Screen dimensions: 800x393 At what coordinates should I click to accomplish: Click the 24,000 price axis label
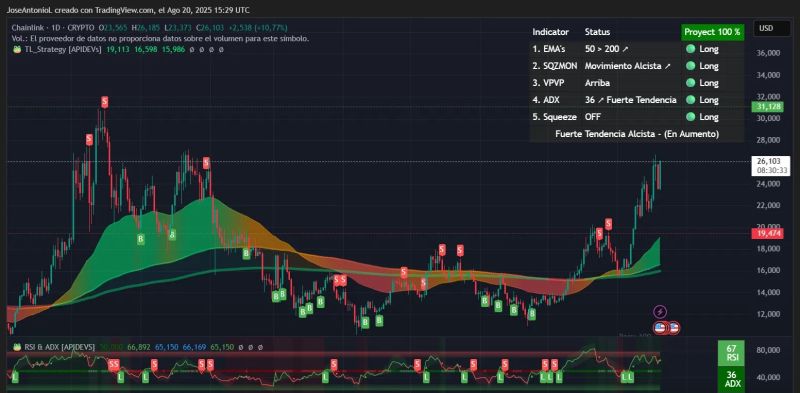pos(769,183)
